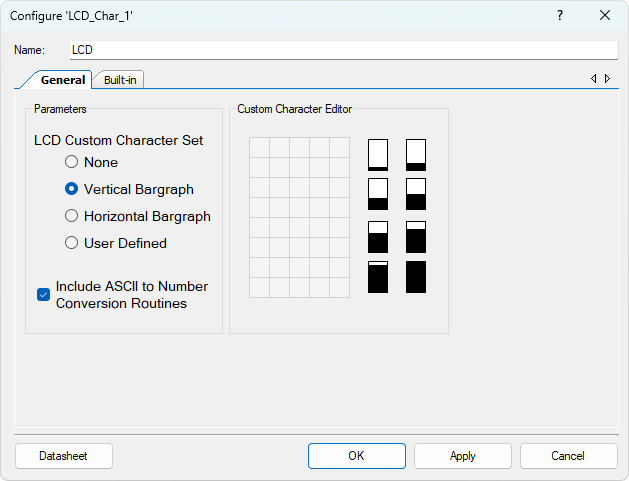
Task: Pick the second-row left bargraph character
Action: click(x=378, y=194)
